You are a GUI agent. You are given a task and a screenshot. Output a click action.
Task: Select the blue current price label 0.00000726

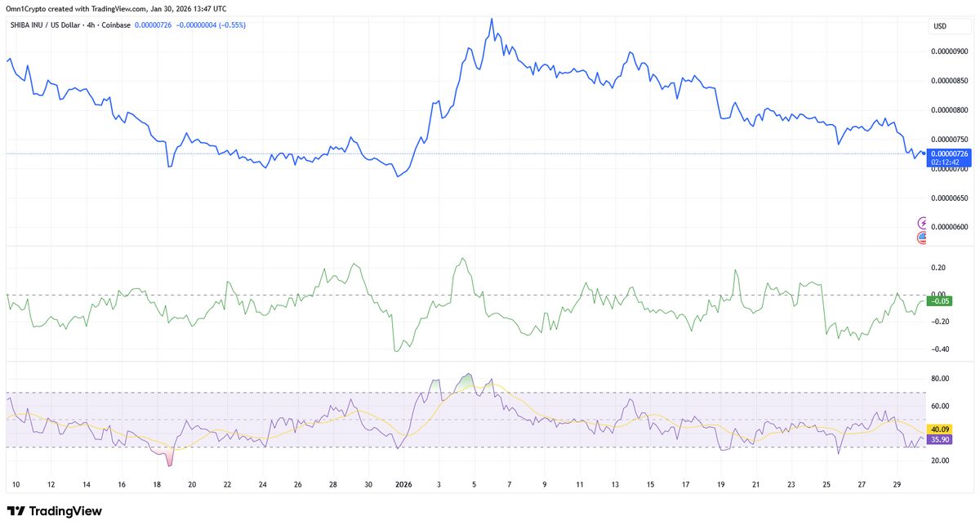coord(950,153)
